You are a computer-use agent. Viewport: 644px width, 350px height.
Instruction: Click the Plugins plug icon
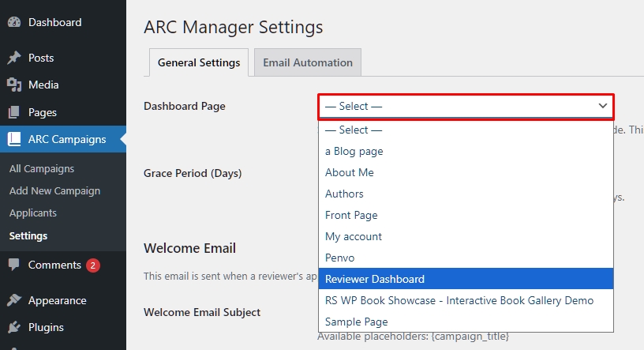tap(14, 327)
